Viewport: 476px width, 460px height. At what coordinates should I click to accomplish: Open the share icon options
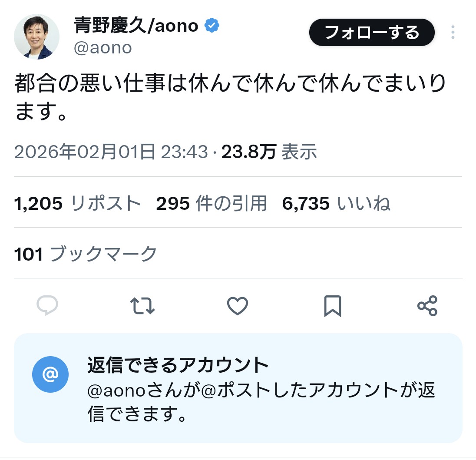click(x=427, y=306)
